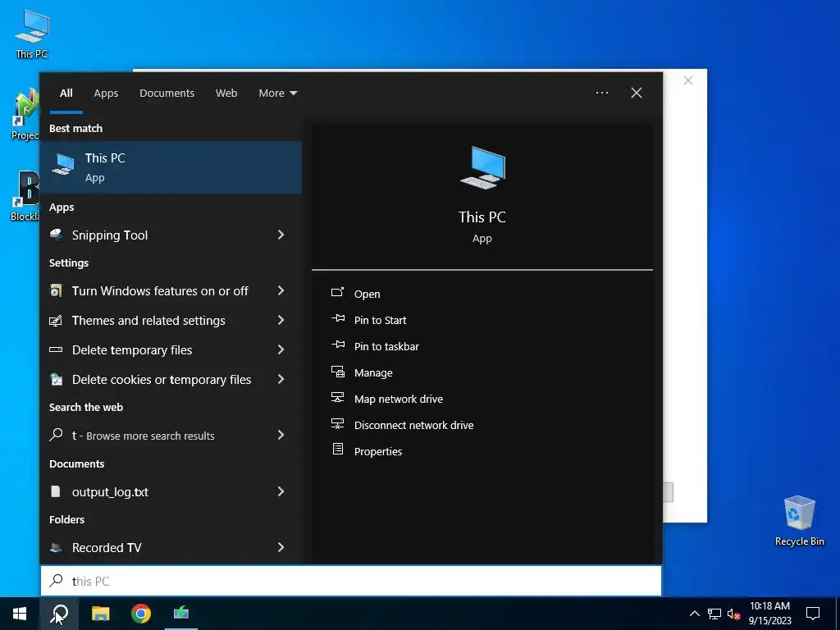Click the output_log.txt file name
This screenshot has width=840, height=630.
click(110, 492)
